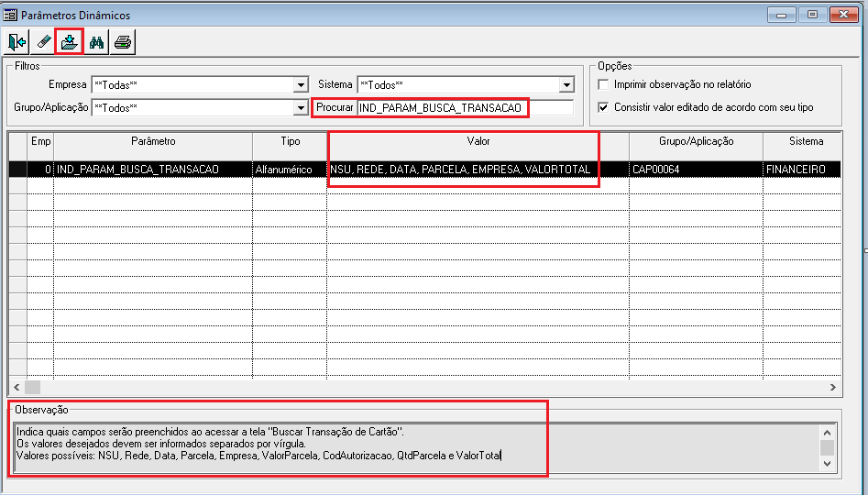This screenshot has width=868, height=495.
Task: Maximize the Parâmetros Dinâmicos window
Action: [812, 15]
